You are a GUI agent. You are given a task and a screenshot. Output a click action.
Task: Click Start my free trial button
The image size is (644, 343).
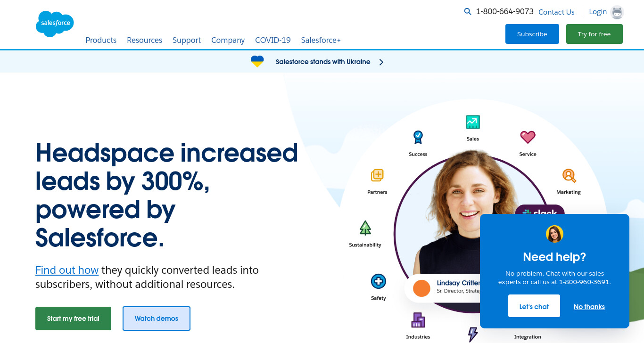pos(73,318)
